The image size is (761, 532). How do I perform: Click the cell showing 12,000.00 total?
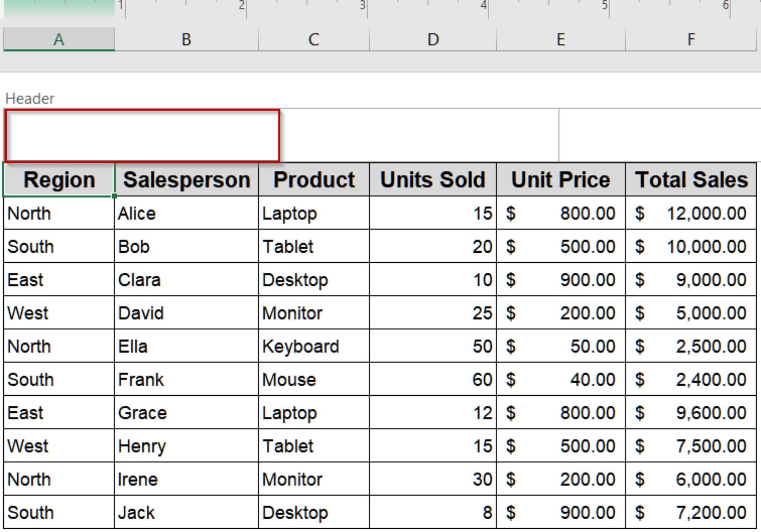coord(691,213)
